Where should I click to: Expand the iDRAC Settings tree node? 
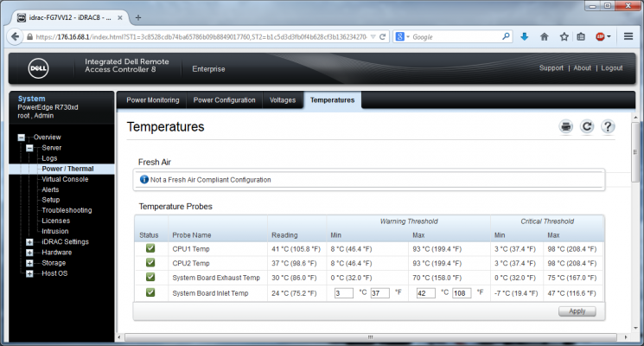pos(29,242)
